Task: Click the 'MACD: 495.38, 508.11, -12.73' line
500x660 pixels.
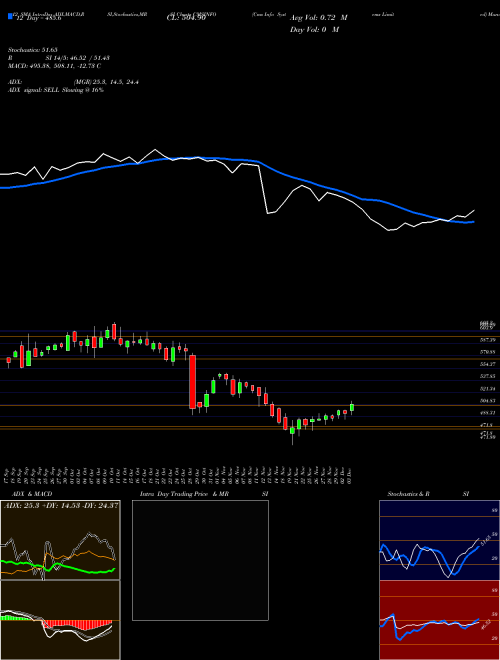Action: click(x=54, y=66)
